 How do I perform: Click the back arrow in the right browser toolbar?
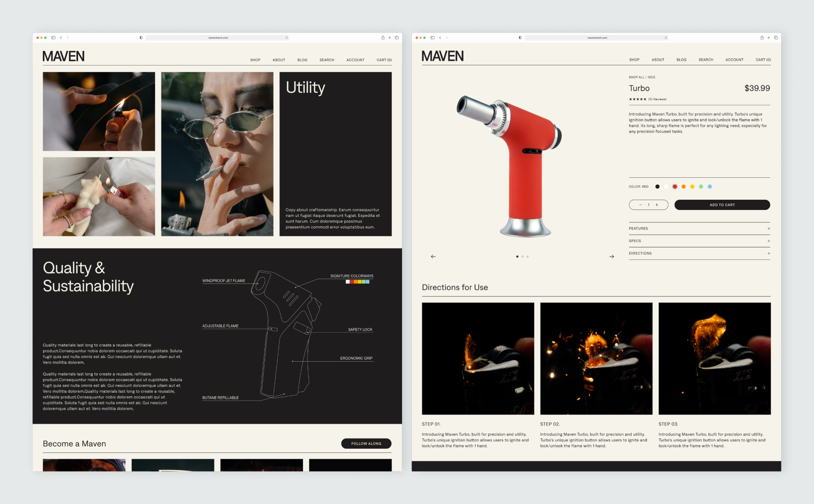(x=440, y=37)
